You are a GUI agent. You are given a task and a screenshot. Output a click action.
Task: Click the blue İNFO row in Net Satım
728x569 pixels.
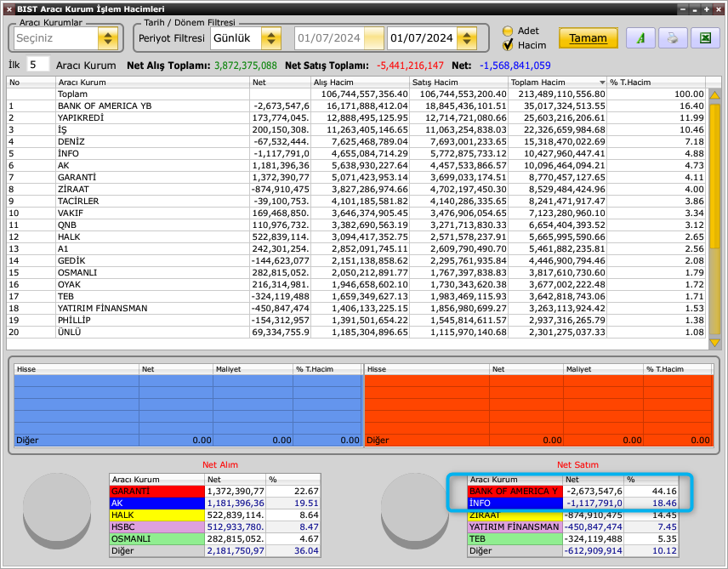point(573,503)
